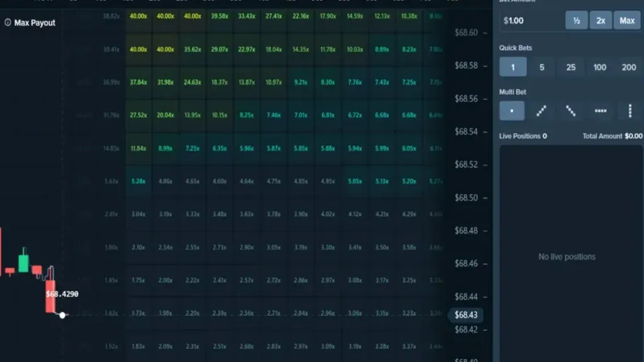Pick the 2.10x multiplier cell

(x=138, y=247)
